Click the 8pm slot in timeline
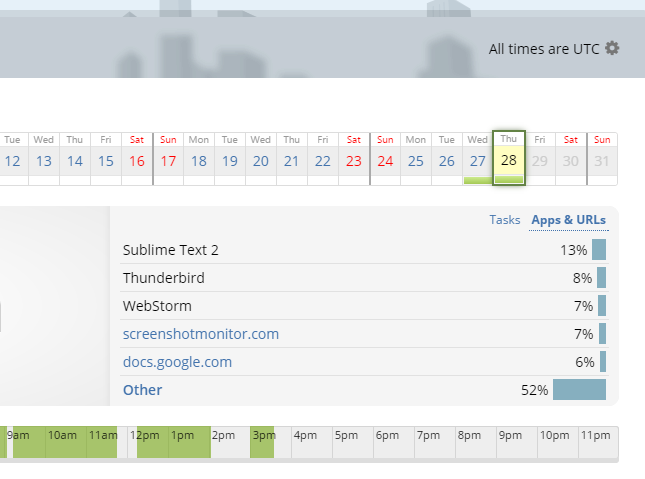This screenshot has height=479, width=645. (x=476, y=442)
